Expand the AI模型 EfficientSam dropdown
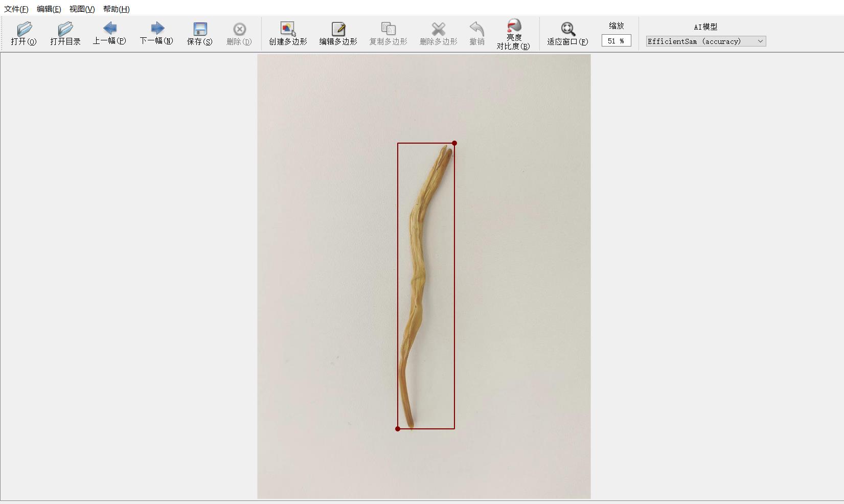 705,41
